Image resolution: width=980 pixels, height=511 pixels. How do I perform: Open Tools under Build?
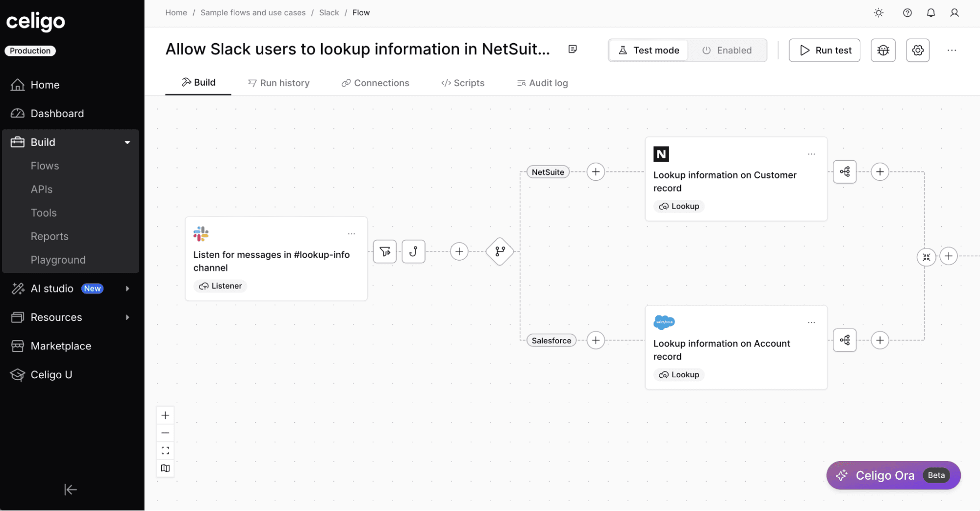coord(44,213)
